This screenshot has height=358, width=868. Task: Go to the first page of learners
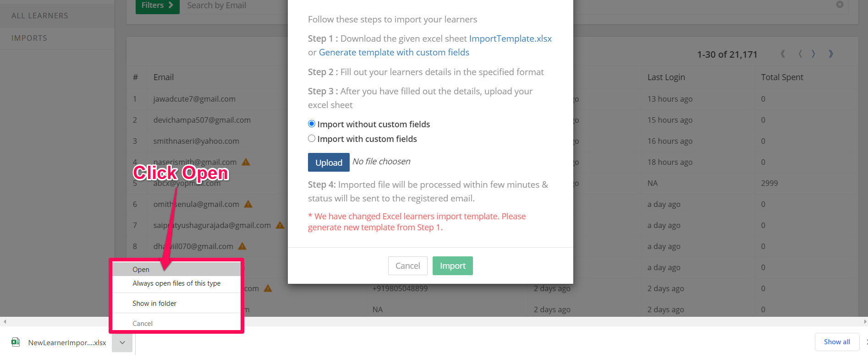coord(783,54)
